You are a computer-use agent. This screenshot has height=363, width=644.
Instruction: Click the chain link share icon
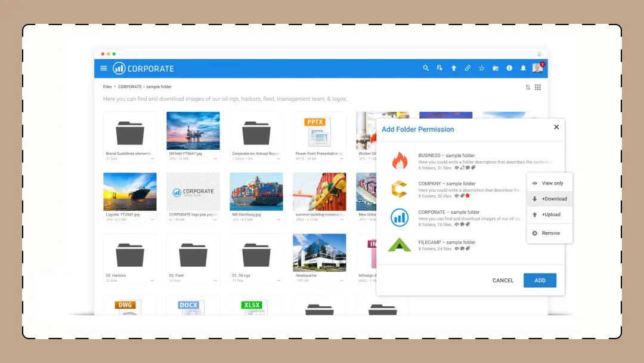(468, 68)
